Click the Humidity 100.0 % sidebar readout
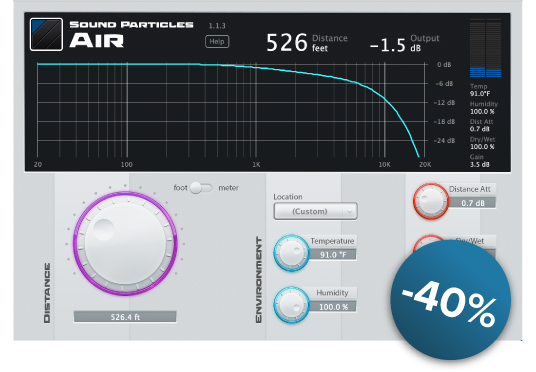This screenshot has width=536, height=372. pos(483,108)
